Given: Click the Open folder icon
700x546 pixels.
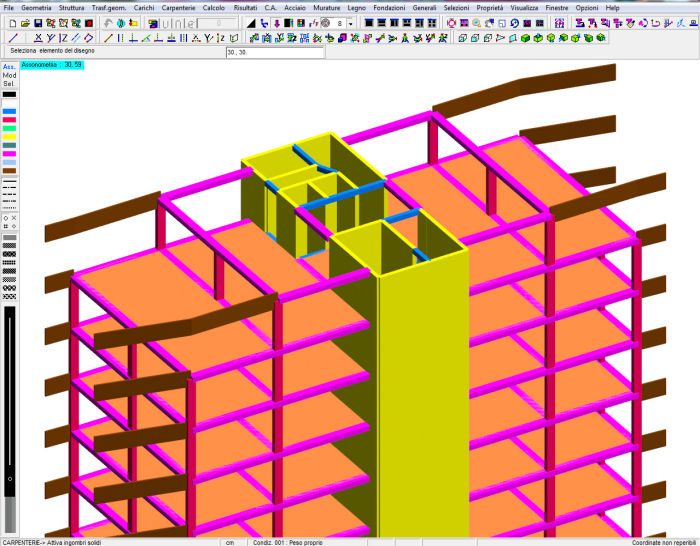Looking at the screenshot, I should 24,22.
